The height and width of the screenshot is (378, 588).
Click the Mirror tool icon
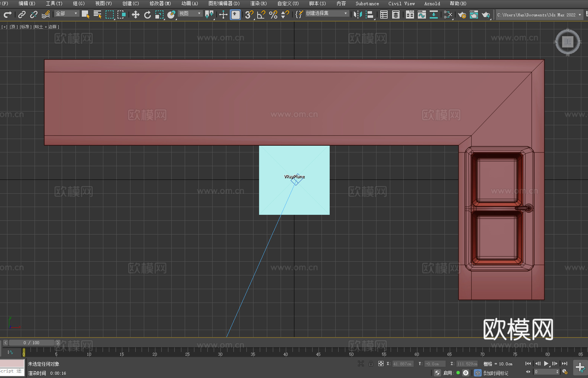click(358, 14)
